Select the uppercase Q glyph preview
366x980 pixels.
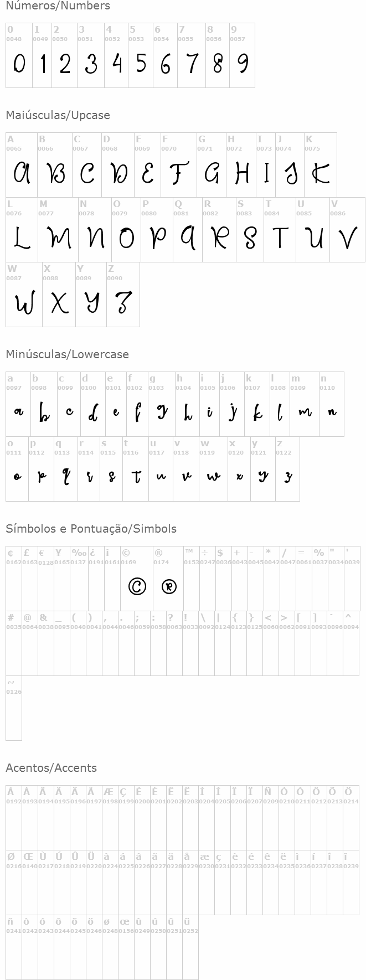[188, 238]
